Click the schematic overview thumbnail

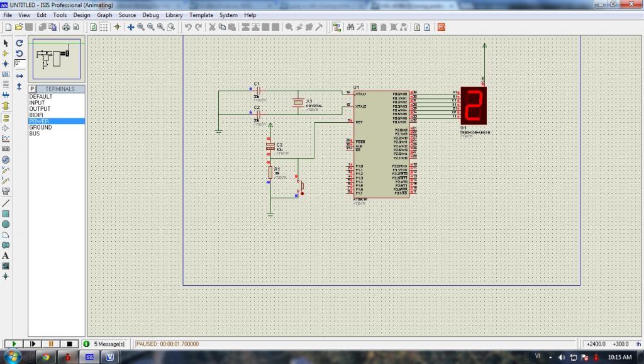pos(56,59)
